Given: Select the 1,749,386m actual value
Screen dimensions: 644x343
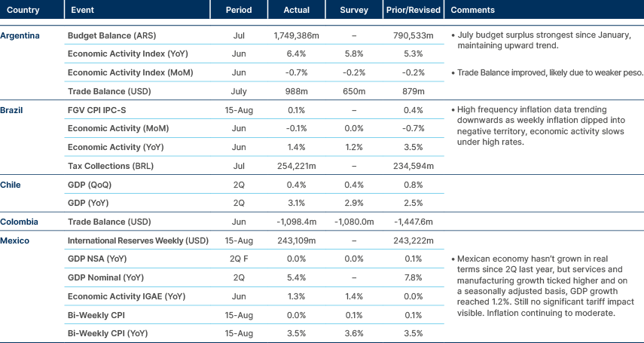Looking at the screenshot, I should [297, 35].
